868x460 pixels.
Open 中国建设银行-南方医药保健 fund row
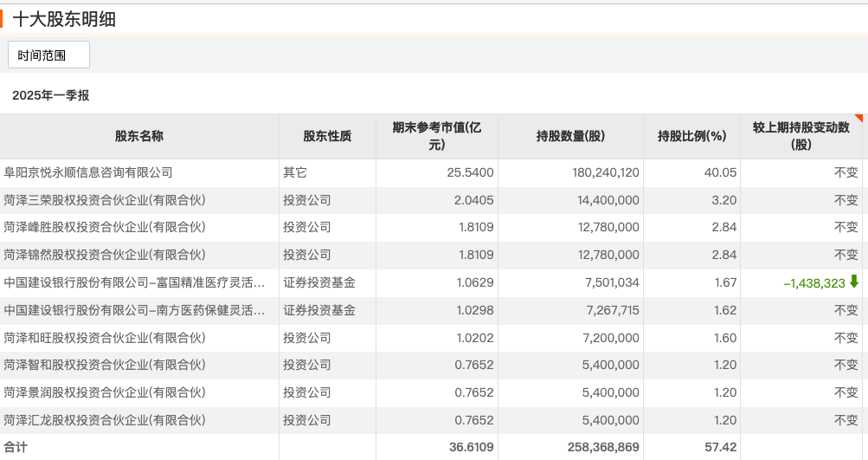(x=134, y=310)
